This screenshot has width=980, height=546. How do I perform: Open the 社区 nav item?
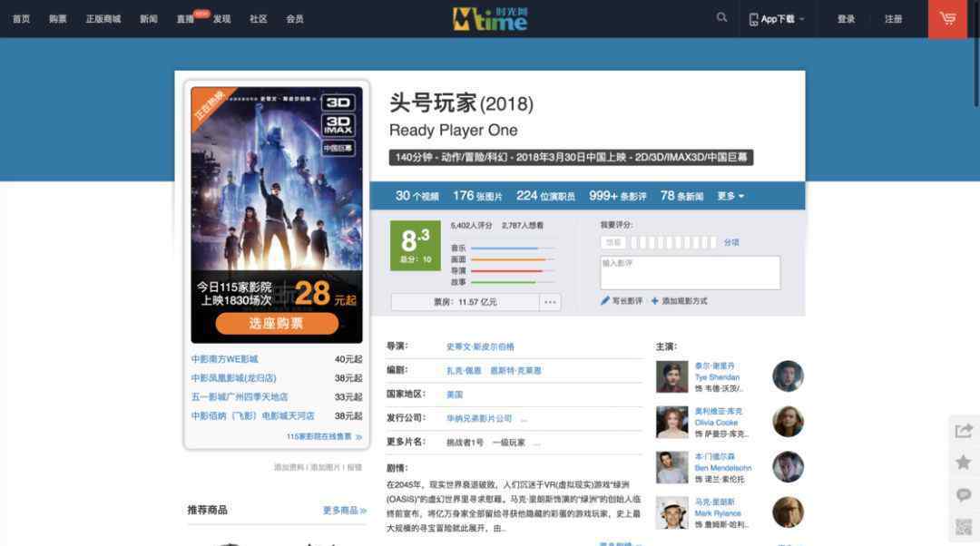(258, 19)
